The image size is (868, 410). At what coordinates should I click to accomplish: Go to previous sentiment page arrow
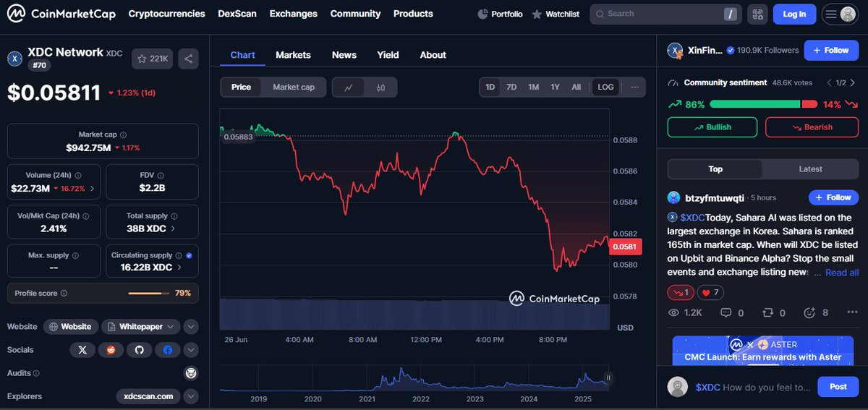tap(830, 82)
